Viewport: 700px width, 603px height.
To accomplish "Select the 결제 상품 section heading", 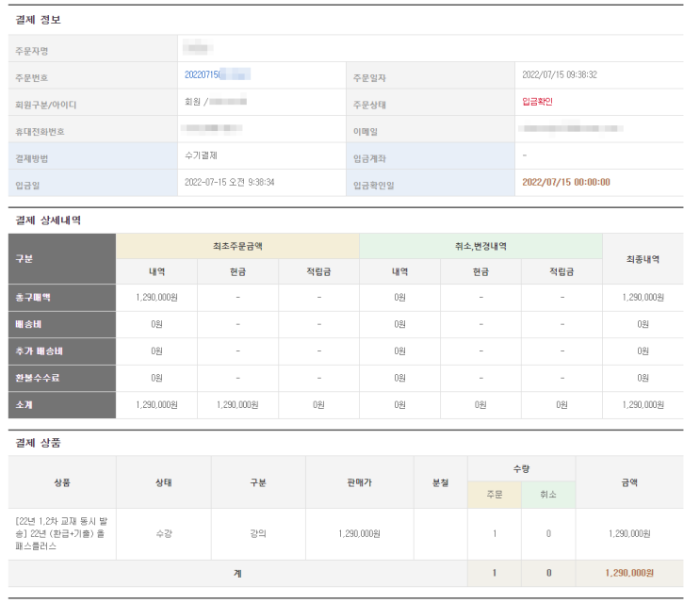I will pos(38,443).
